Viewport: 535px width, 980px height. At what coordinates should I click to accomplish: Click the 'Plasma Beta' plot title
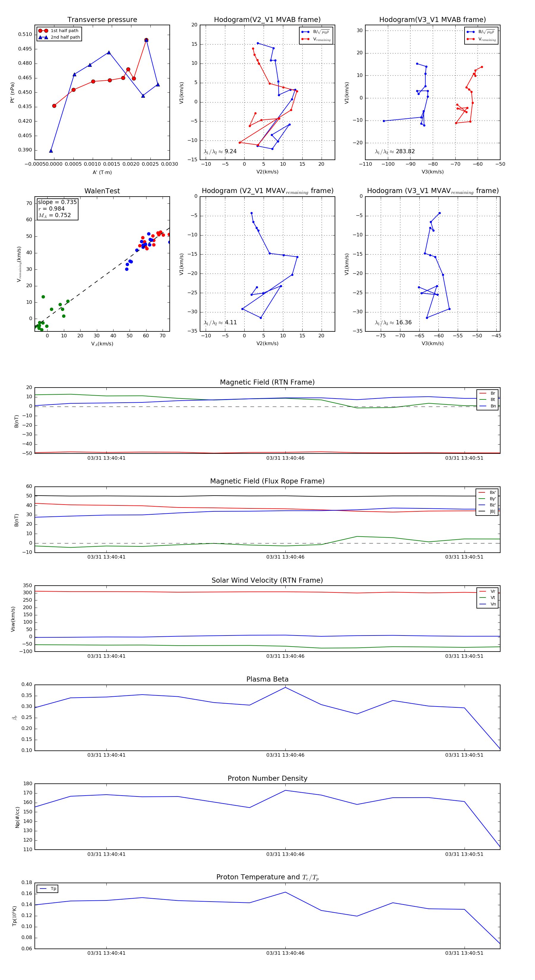point(267,679)
